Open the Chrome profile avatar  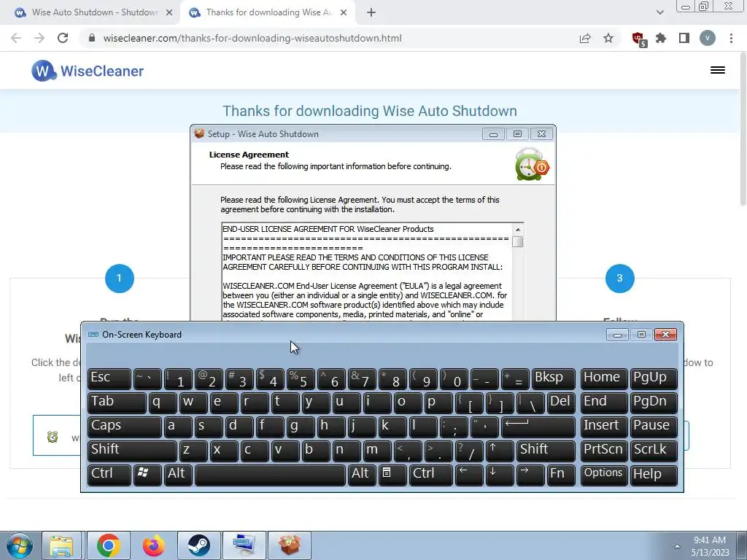pos(708,38)
